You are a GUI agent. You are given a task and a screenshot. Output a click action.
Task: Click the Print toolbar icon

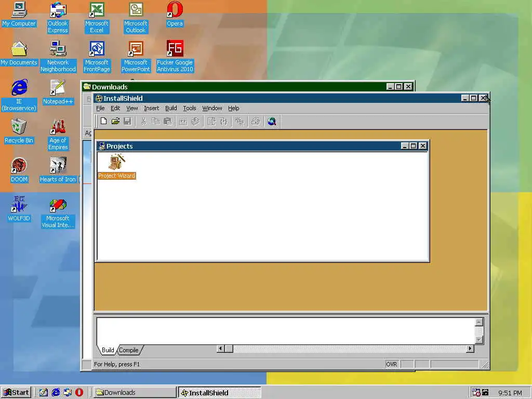pos(256,121)
